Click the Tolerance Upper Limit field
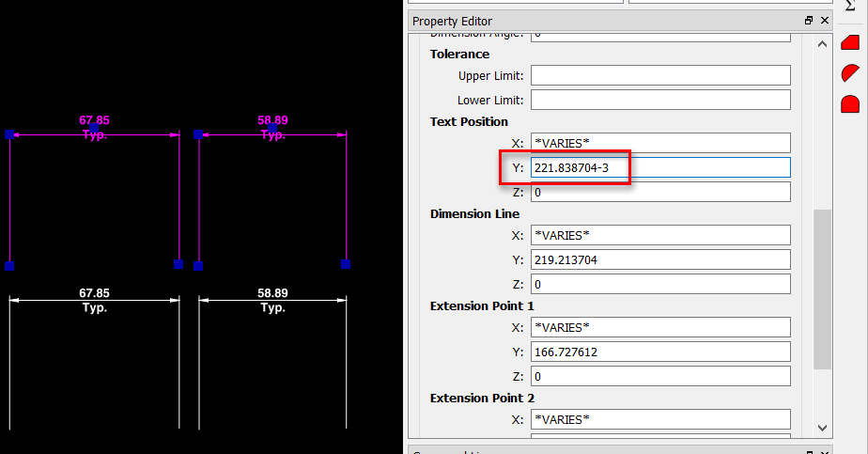 (x=660, y=75)
